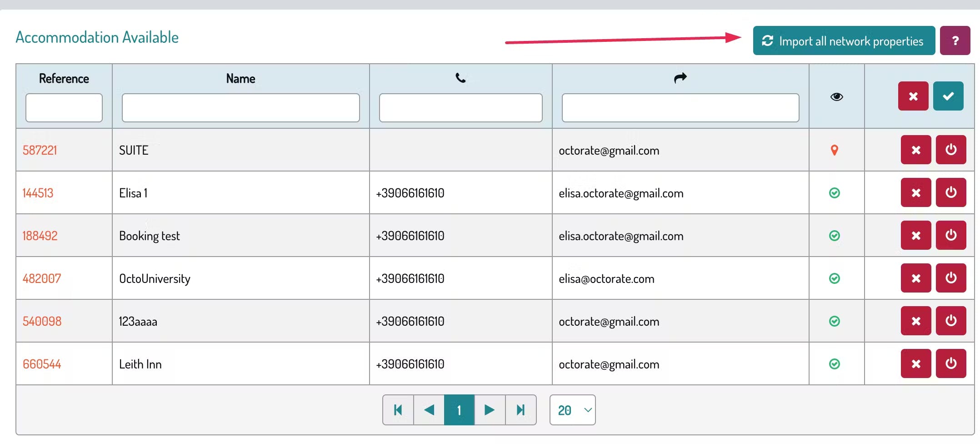Open the purple question mark help button

(x=955, y=41)
